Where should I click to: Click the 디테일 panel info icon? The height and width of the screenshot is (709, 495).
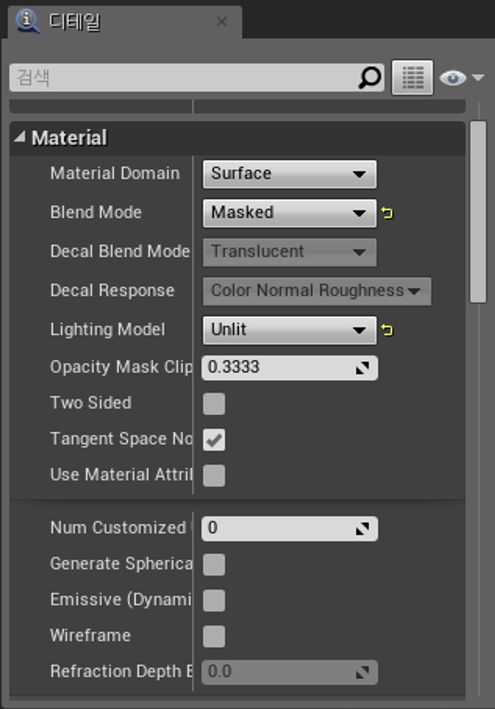pyautogui.click(x=28, y=21)
